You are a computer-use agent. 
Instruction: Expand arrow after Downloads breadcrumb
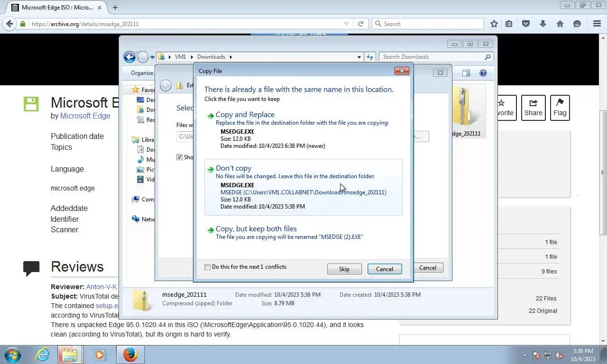pos(231,57)
